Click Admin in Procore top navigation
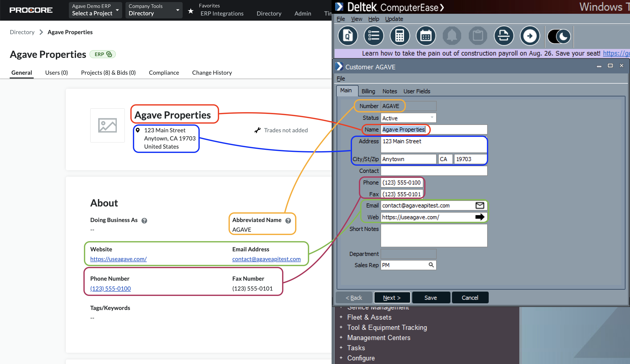The height and width of the screenshot is (364, 630). pyautogui.click(x=303, y=14)
